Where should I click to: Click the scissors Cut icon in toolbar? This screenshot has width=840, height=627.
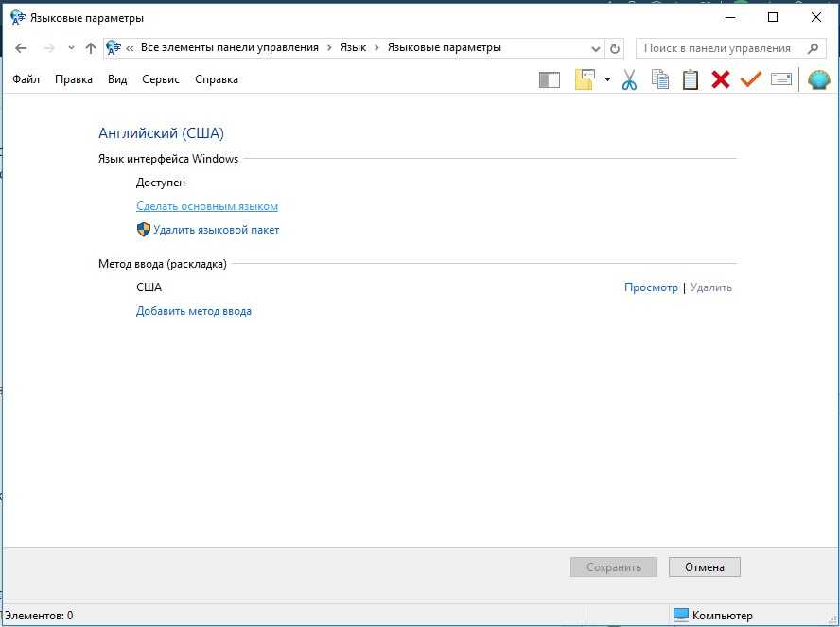pyautogui.click(x=630, y=80)
